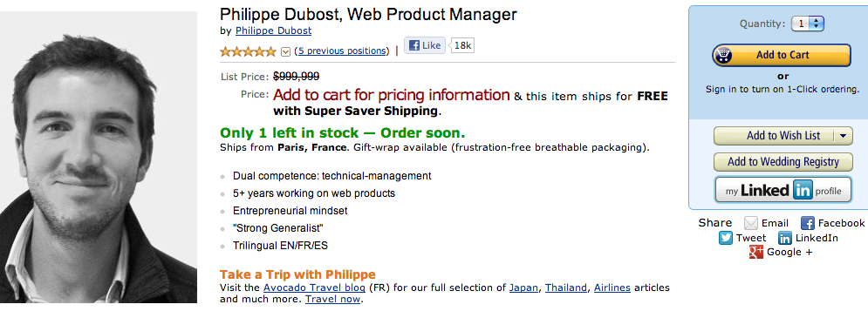This screenshot has width=868, height=318.
Task: Visit the Avocado Travel blog link
Action: pyautogui.click(x=314, y=288)
